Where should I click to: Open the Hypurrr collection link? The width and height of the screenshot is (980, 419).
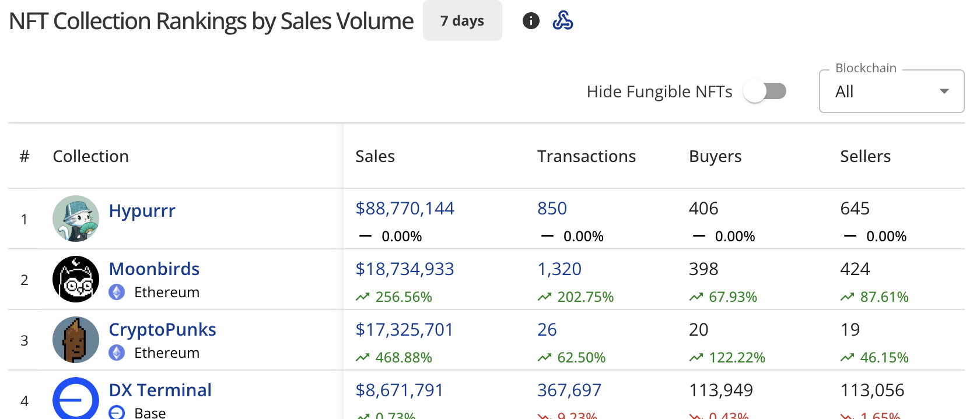142,210
